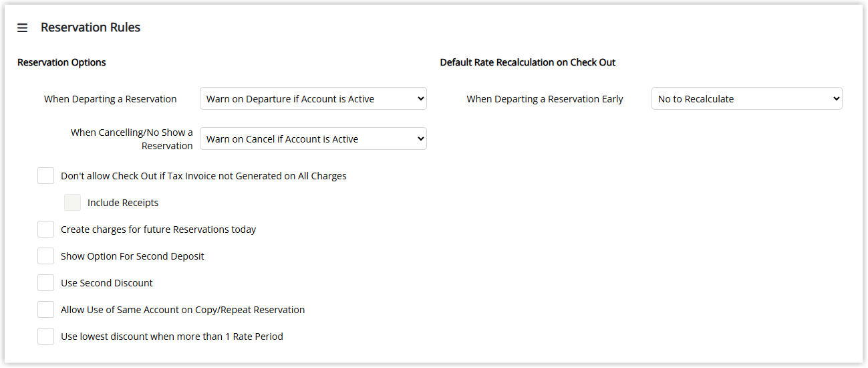Open the When Cancelling/No Show a Reservation dropdown
The width and height of the screenshot is (868, 368).
click(x=313, y=139)
